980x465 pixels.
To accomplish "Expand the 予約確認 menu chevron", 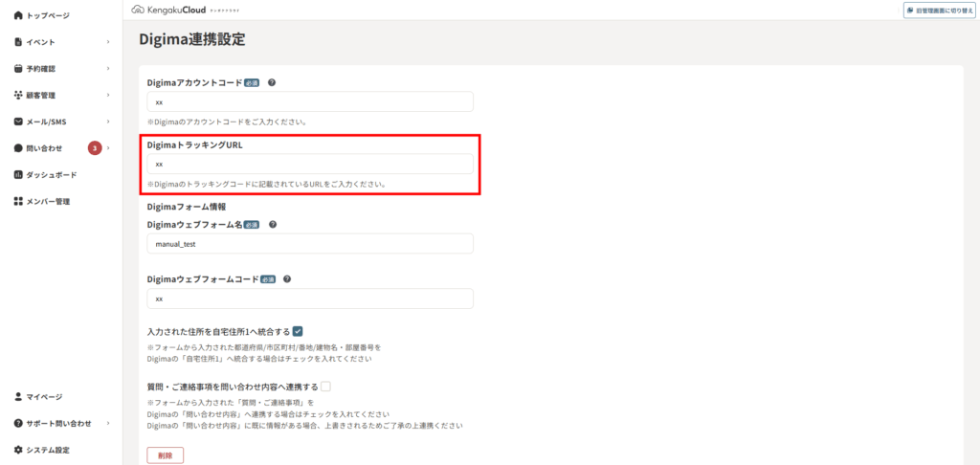I will pyautogui.click(x=108, y=68).
